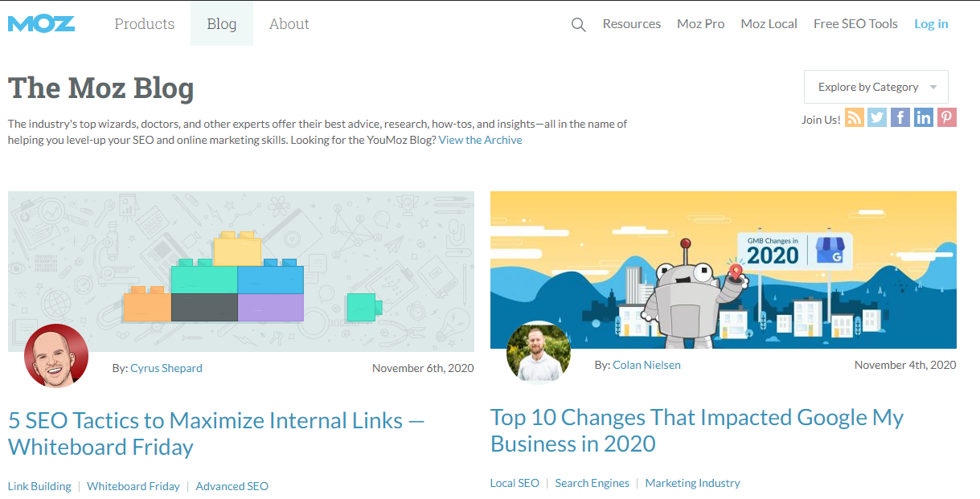Open the LinkedIn icon
Viewport: 980px width, 499px height.
pyautogui.click(x=924, y=118)
